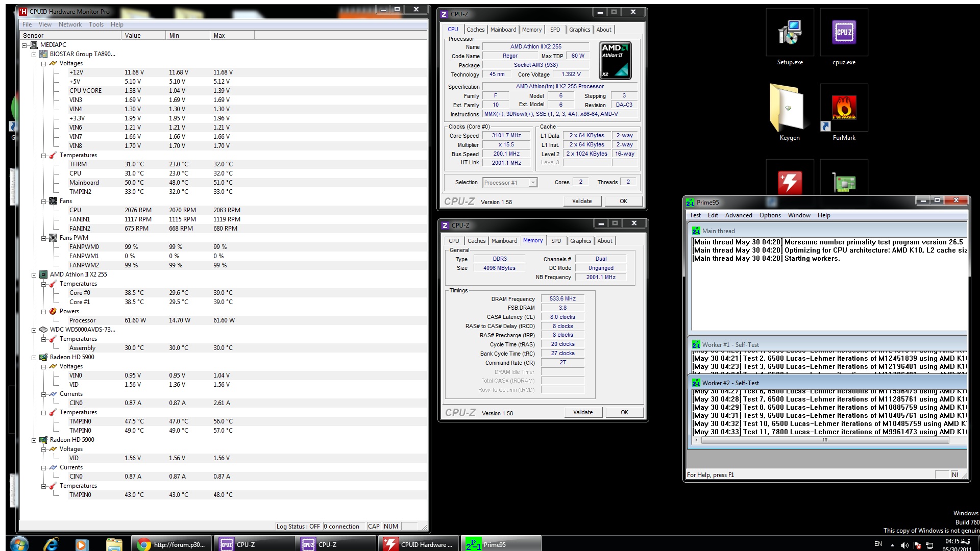Click the Max column header
Viewport: 980px width, 551px height.
(x=232, y=35)
